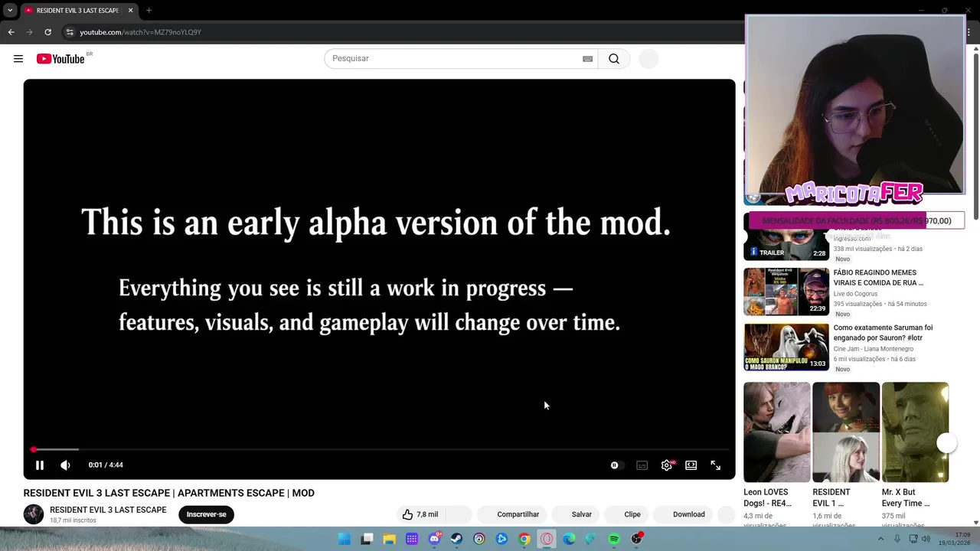Switch to Opera GX on taskbar
Screen dimensions: 980x551
(x=547, y=539)
